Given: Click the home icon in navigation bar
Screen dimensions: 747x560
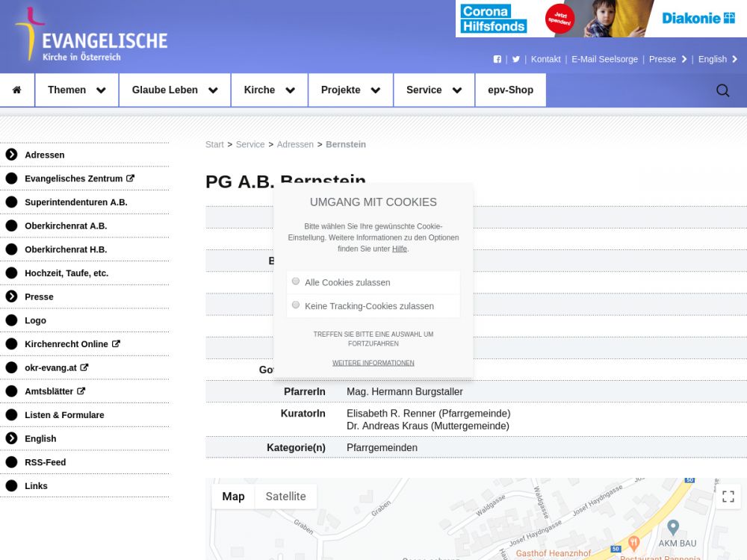Looking at the screenshot, I should [16, 90].
